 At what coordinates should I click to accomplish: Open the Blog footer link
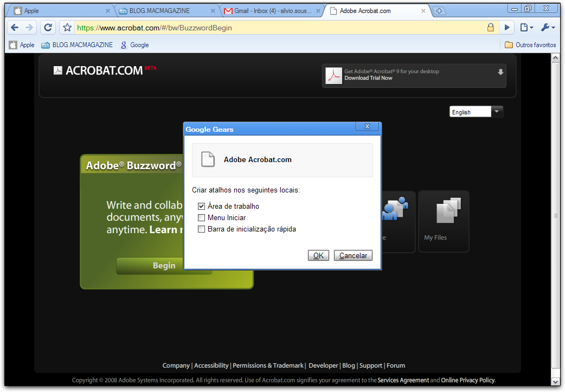(349, 365)
